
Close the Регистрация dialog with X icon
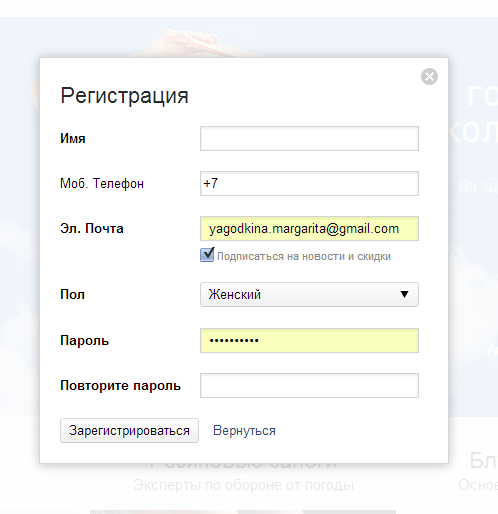tap(429, 77)
